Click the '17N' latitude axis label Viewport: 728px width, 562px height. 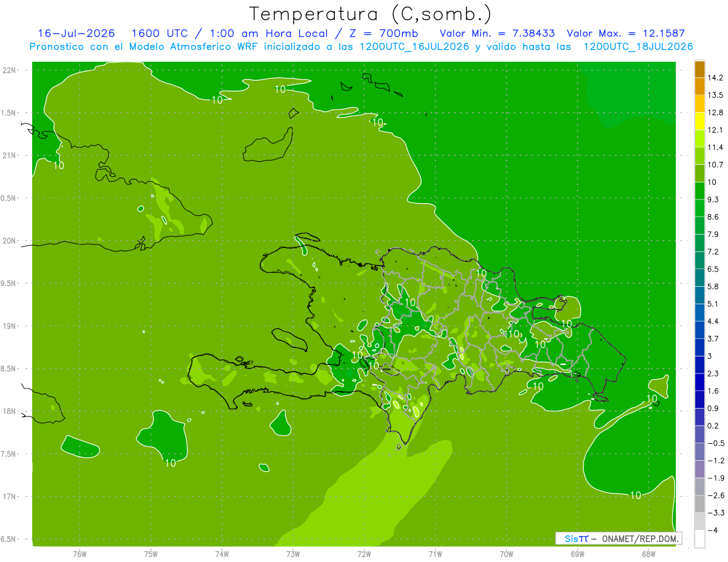(9, 497)
